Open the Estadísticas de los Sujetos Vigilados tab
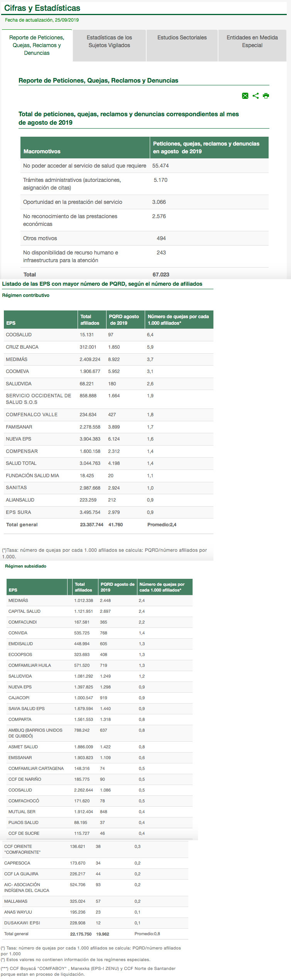 [109, 42]
